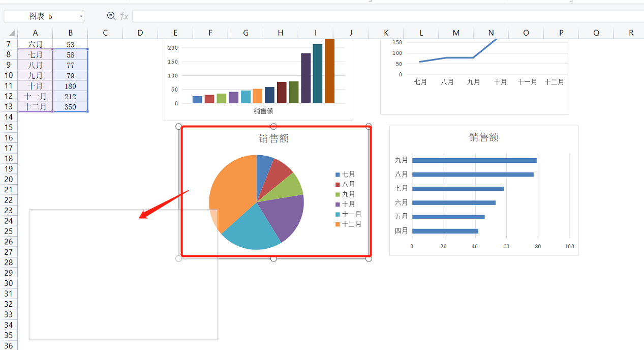Click the pie chart's top-middle sizing handle

click(273, 126)
